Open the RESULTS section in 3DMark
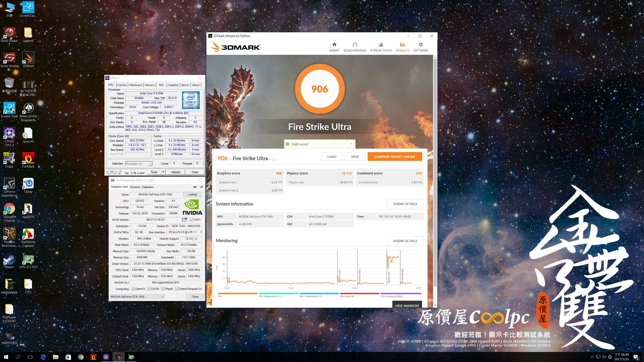 402,47
